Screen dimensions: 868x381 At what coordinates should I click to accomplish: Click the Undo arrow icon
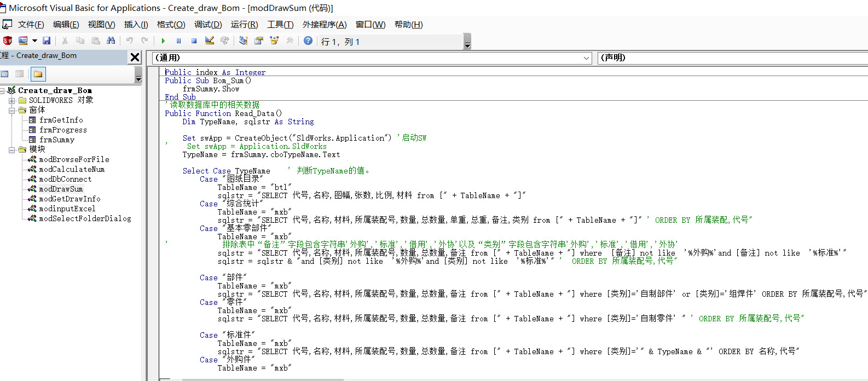point(130,41)
